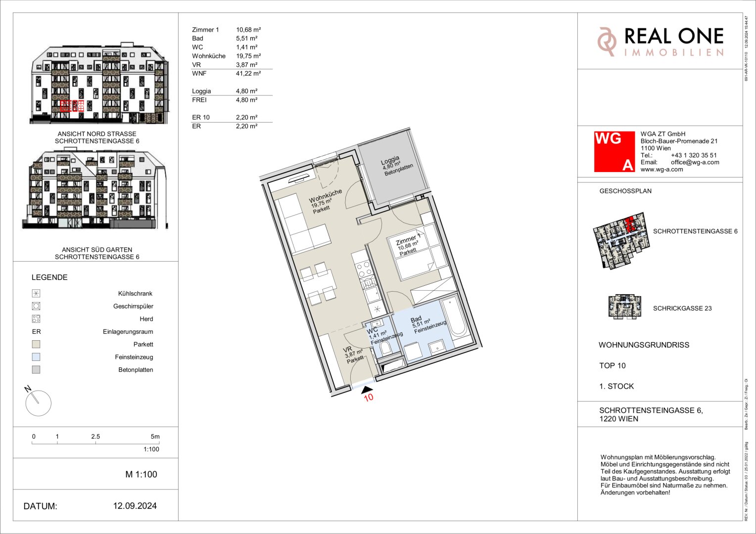The image size is (756, 534).
Task: Click the 1:100 scale bar
Action: (x=95, y=443)
